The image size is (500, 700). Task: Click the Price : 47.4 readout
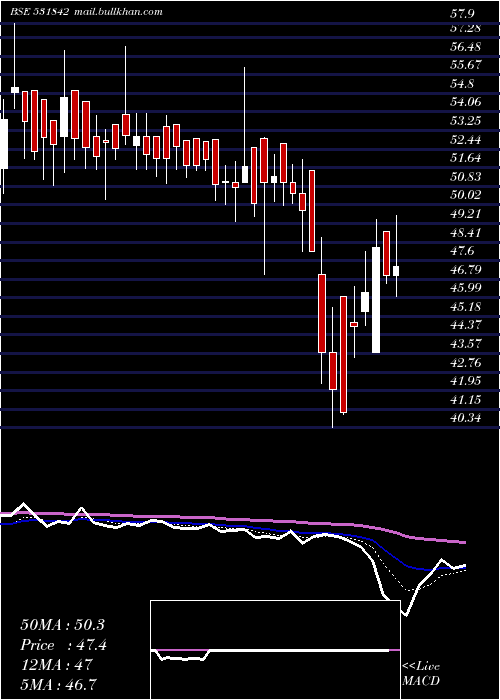[64, 645]
